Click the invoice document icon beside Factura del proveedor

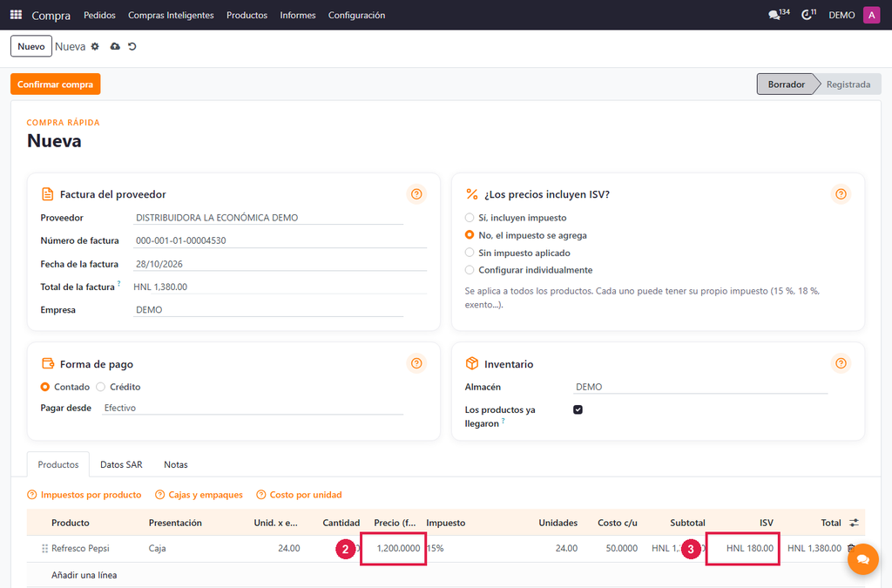click(x=48, y=194)
